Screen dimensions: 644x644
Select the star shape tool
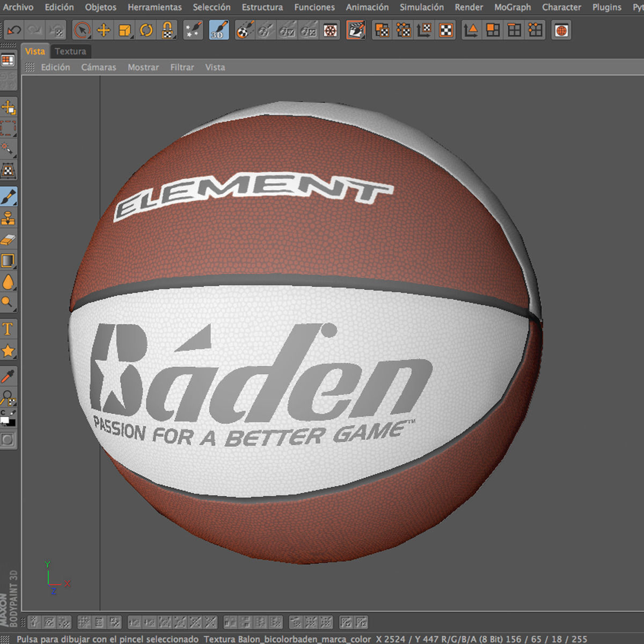coord(9,350)
